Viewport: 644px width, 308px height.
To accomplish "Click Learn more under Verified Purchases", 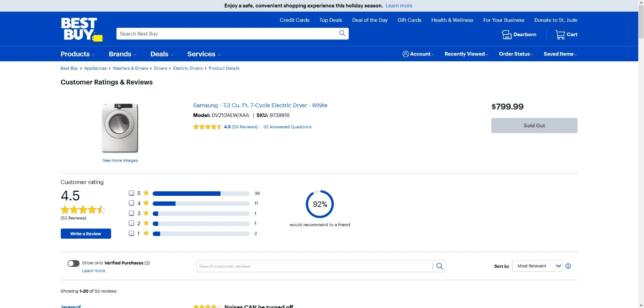I will (93, 271).
